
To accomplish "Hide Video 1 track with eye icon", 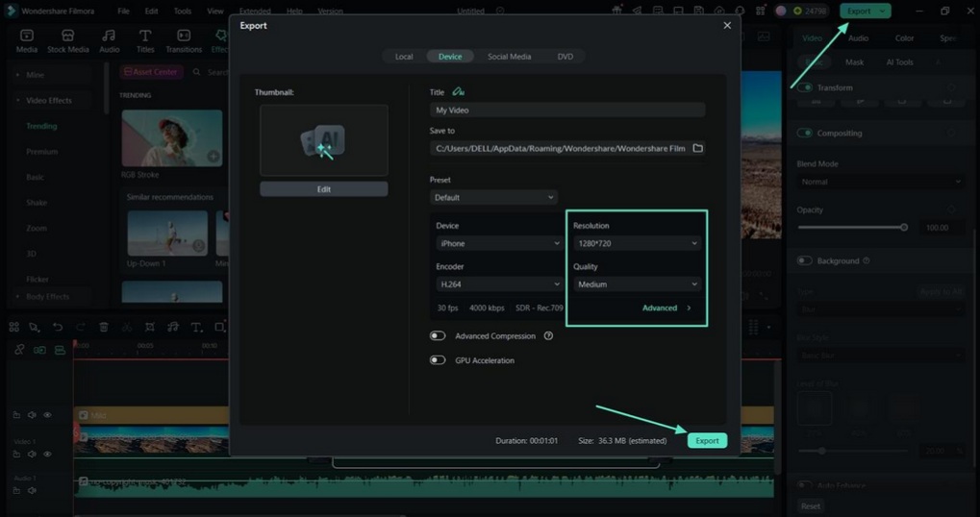I will point(47,454).
